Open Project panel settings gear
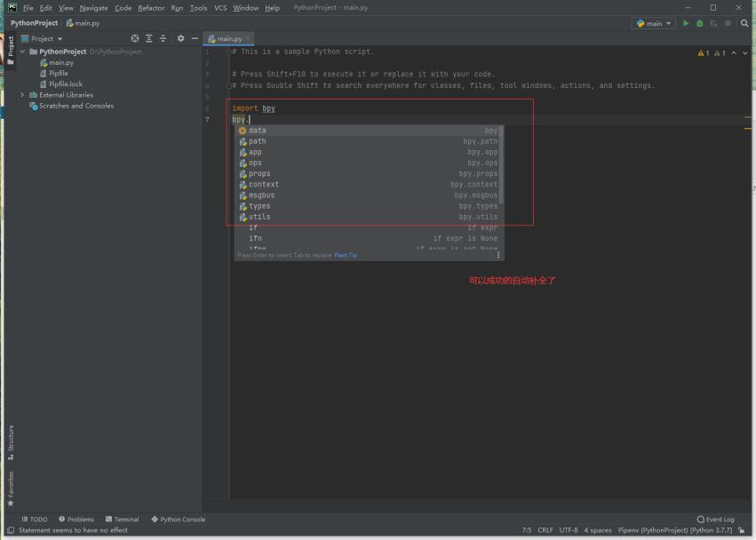The image size is (756, 540). 181,38
